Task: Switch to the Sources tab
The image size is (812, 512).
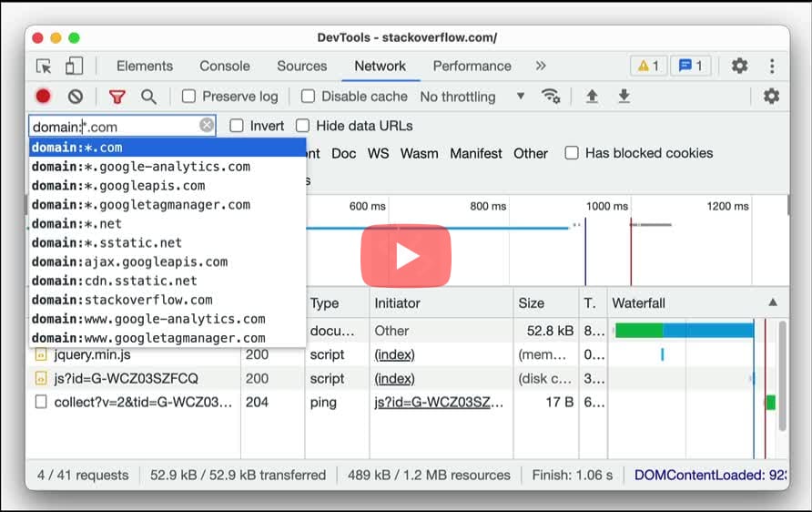Action: pyautogui.click(x=302, y=67)
